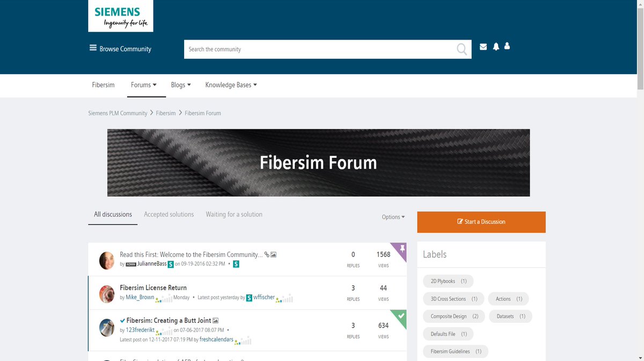
Task: Click the purple pinned-topic pin icon
Action: (x=402, y=248)
